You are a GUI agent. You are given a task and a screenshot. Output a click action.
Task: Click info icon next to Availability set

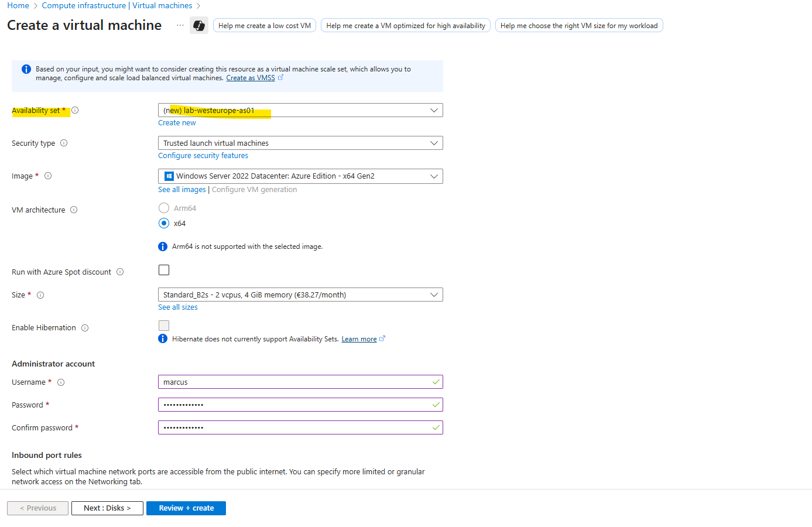point(75,110)
